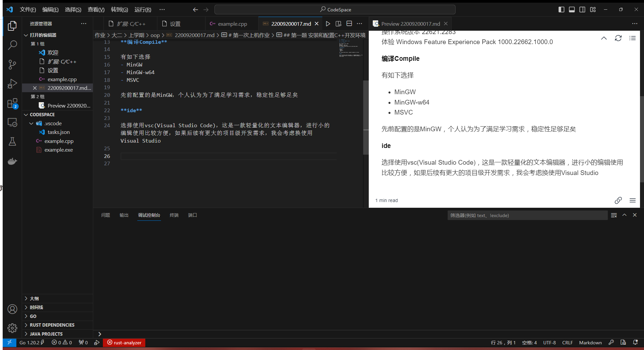Click the link icon in preview footer

[x=618, y=200]
